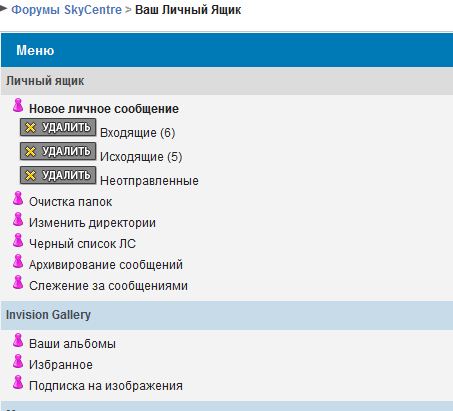Click pink pawn icon beside Черный список ЛС
Viewport: 453px width, 411px height.
[x=18, y=240]
